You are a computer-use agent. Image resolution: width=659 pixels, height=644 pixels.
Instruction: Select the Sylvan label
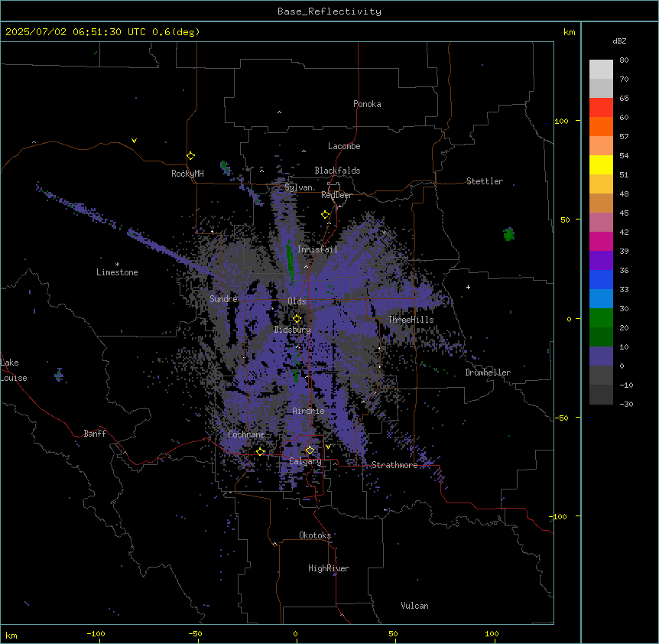click(x=298, y=187)
